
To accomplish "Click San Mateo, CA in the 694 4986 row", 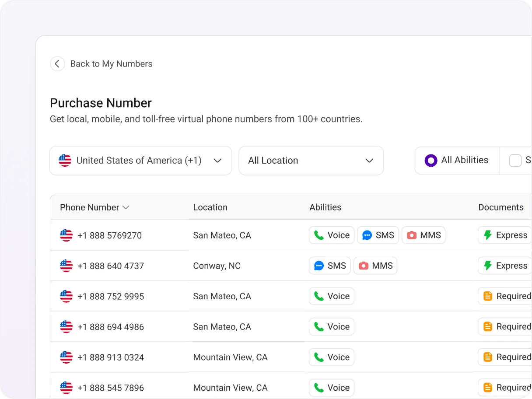I will pyautogui.click(x=222, y=327).
